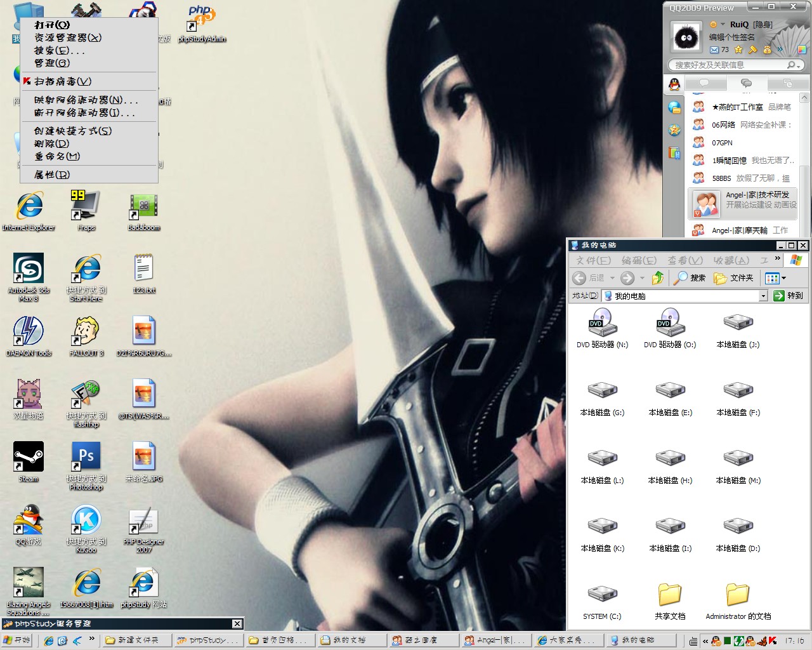
Task: Expand more QQ toolbar icons chevron
Action: pyautogui.click(x=780, y=50)
